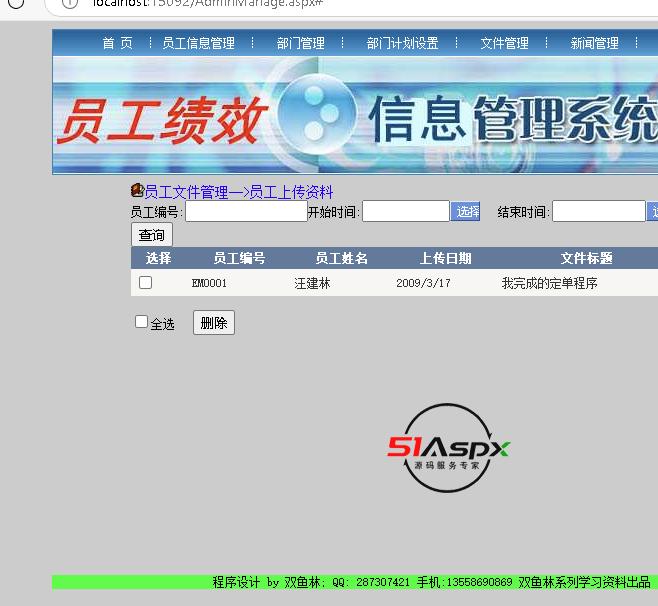Click the 文件标题 column header
Image resolution: width=658 pixels, height=606 pixels.
[587, 258]
